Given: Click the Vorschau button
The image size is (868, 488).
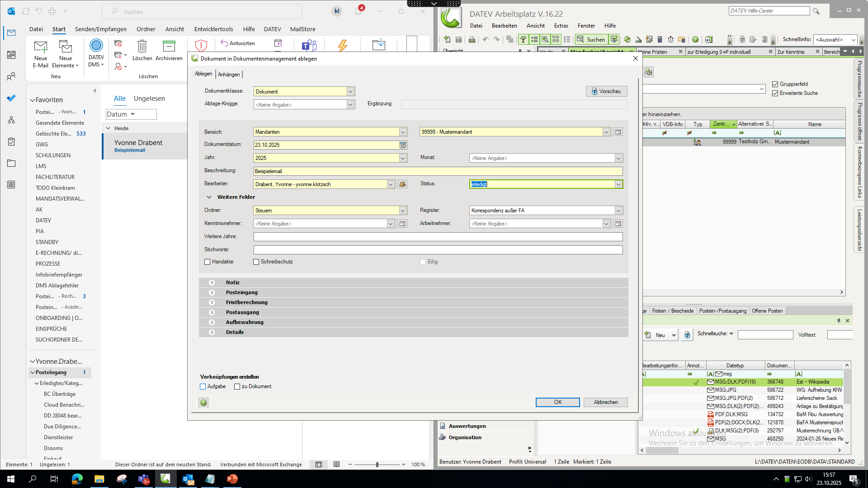Looking at the screenshot, I should [x=606, y=91].
